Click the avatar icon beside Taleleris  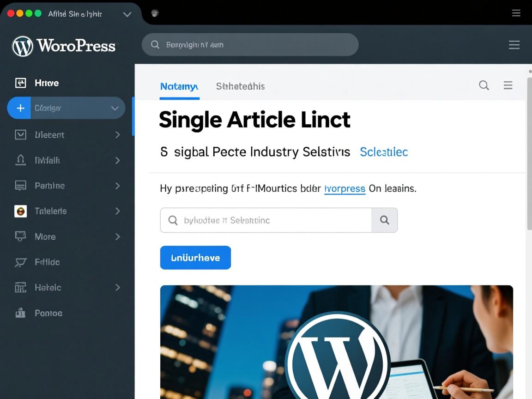click(x=20, y=211)
